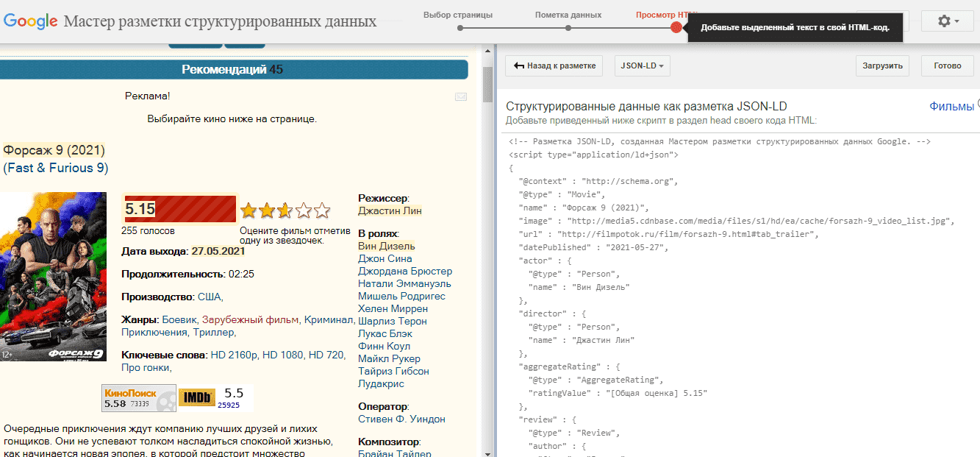Open cinematographer link Стивен Ф. Уиндон
Image resolution: width=980 pixels, height=457 pixels.
click(x=401, y=419)
